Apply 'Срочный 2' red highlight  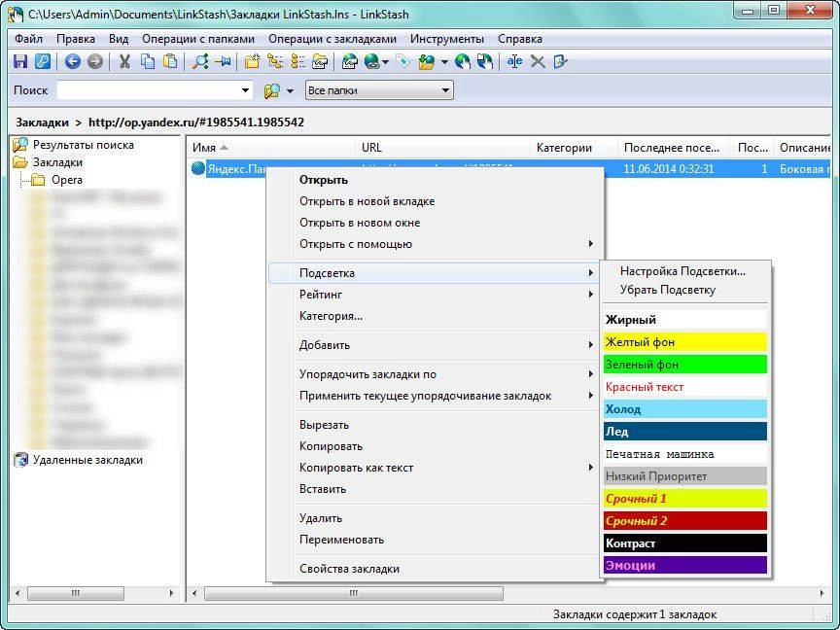[x=684, y=521]
